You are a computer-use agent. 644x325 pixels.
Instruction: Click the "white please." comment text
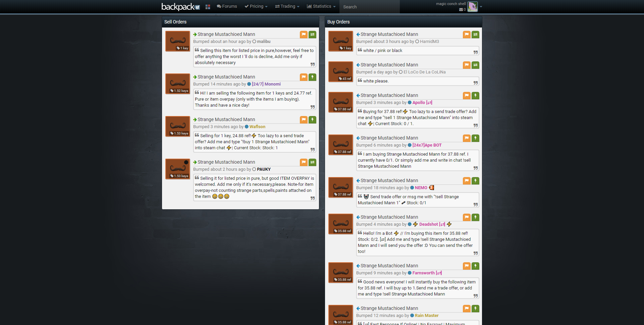click(x=376, y=81)
